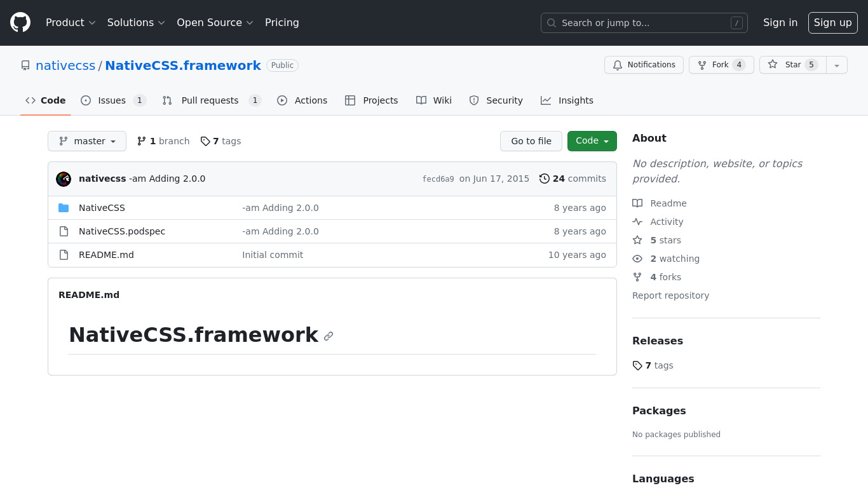Click the star icon next to 5 stars
Image resolution: width=868 pixels, height=488 pixels.
(637, 240)
